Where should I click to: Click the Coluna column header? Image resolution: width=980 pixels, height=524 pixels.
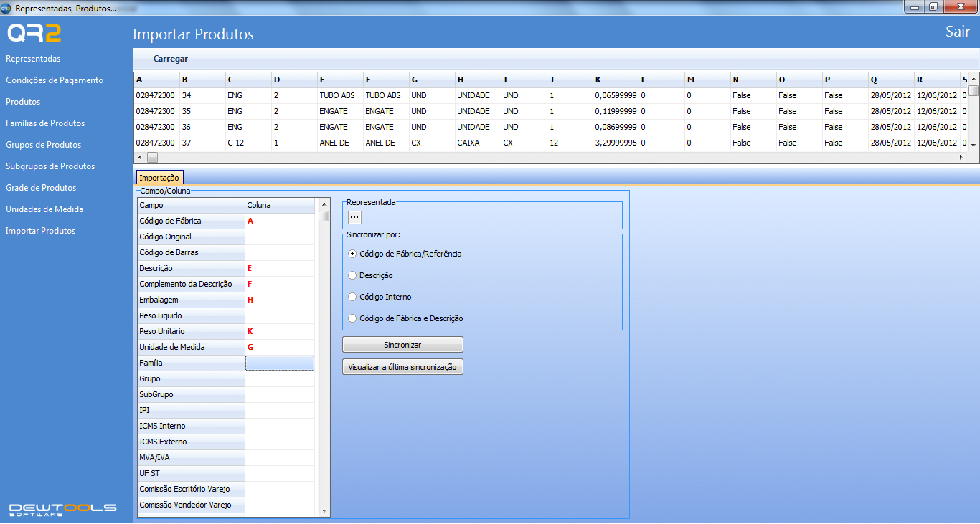[280, 205]
